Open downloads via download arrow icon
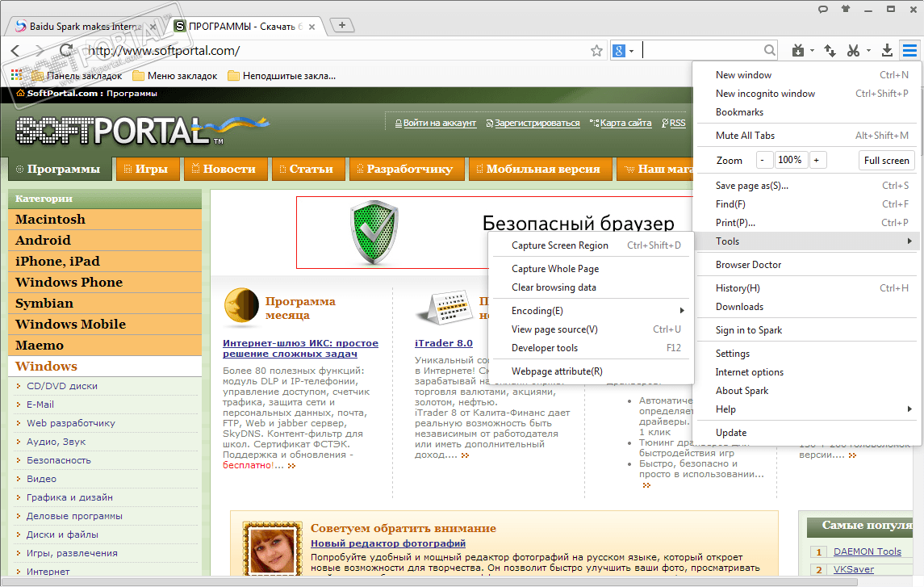924x587 pixels. tap(887, 51)
